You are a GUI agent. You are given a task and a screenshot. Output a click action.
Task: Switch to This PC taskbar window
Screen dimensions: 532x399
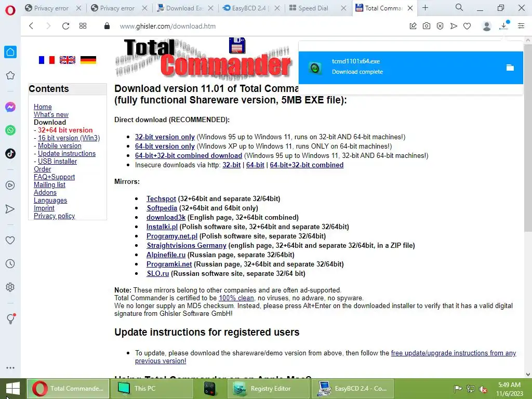coord(151,389)
